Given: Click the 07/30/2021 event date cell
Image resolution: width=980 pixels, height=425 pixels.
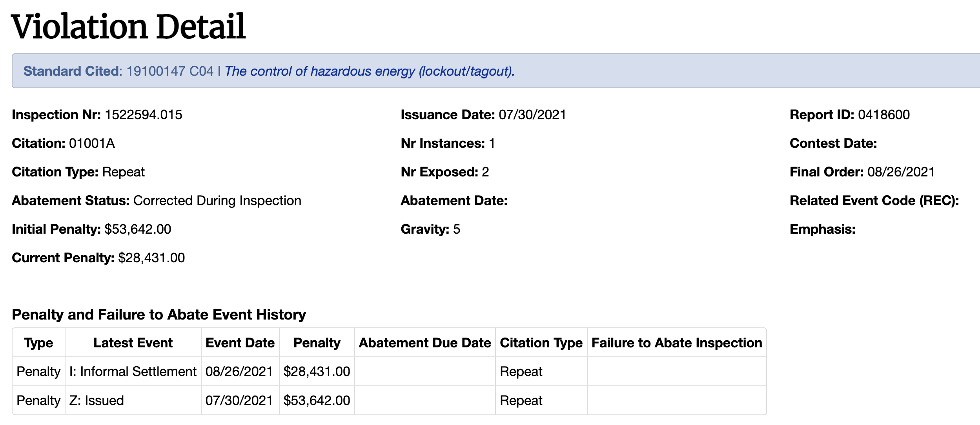Looking at the screenshot, I should click(240, 400).
